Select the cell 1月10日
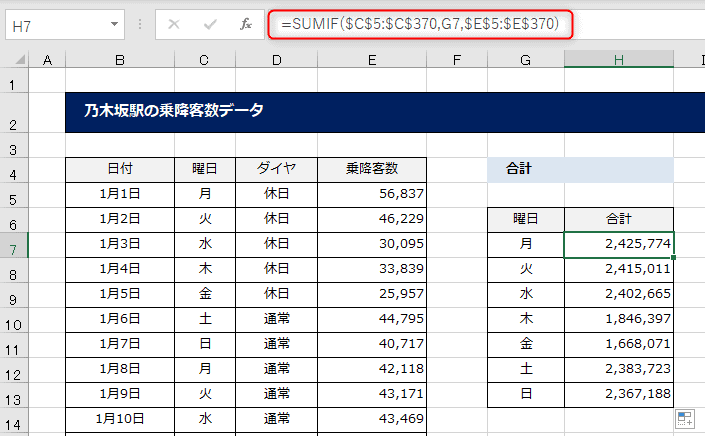The image size is (705, 436). point(120,420)
